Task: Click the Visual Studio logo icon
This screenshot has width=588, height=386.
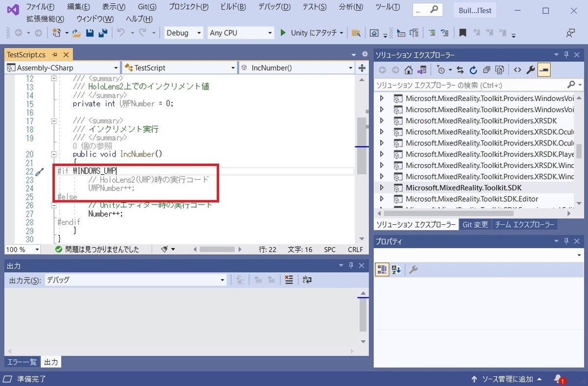Action: (13, 10)
